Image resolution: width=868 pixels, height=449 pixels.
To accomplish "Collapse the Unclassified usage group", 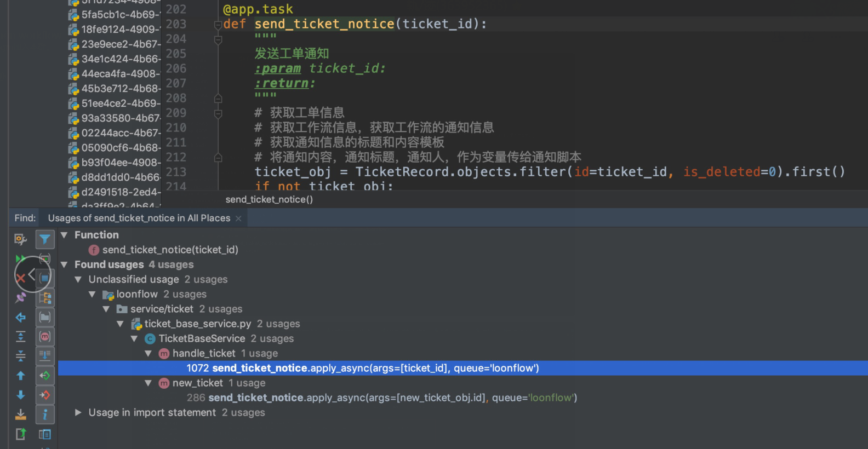I will tap(78, 279).
